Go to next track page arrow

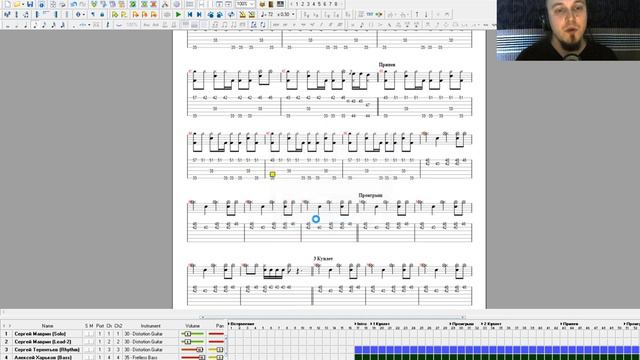click(342, 4)
